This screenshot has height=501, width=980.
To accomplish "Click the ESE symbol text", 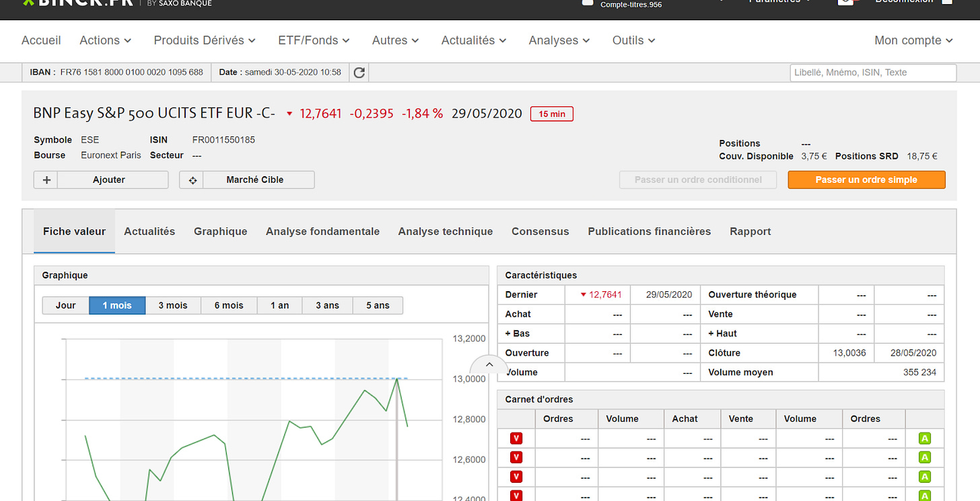I will tap(90, 140).
